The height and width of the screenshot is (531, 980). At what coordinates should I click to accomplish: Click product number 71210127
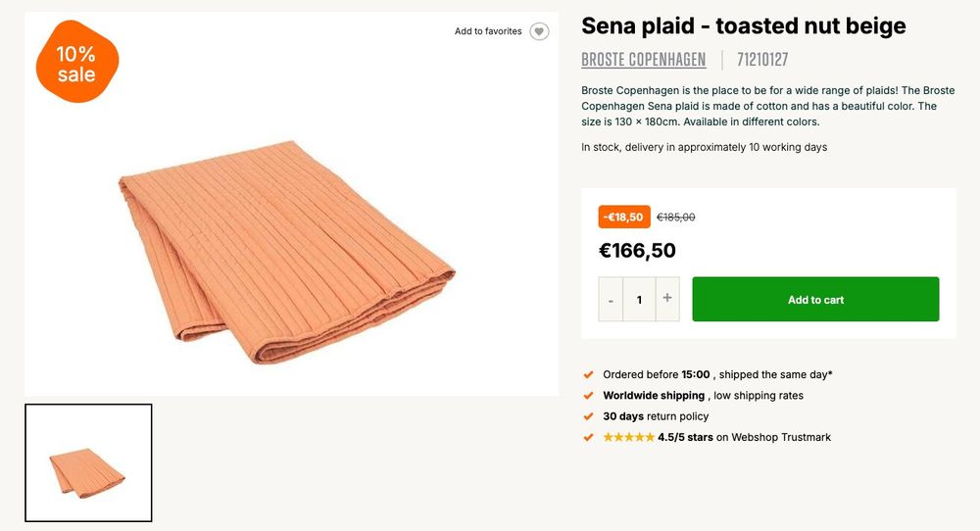pos(762,60)
